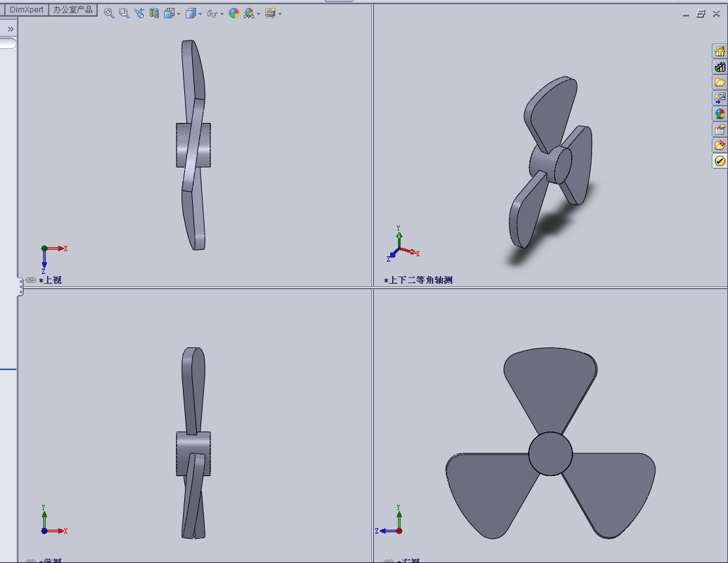This screenshot has height=563, width=728.
Task: Open Appearances and Scenes task pane tab
Action: [x=720, y=114]
